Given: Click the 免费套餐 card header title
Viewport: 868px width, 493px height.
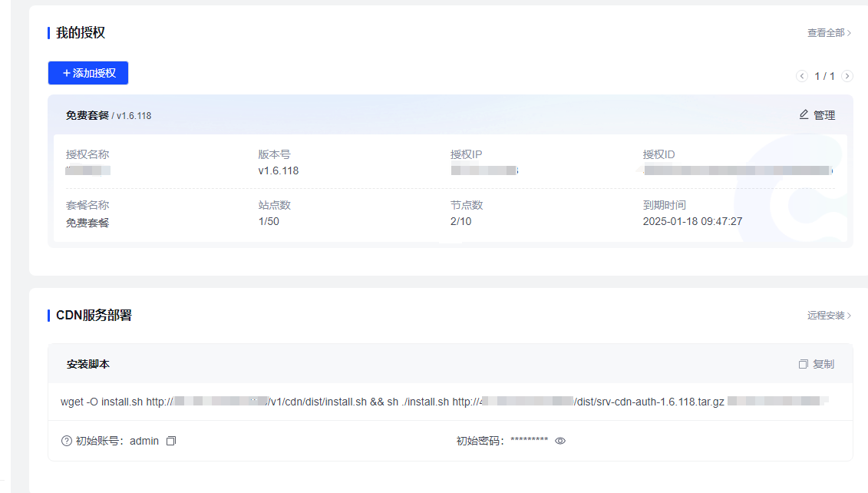Looking at the screenshot, I should point(87,115).
